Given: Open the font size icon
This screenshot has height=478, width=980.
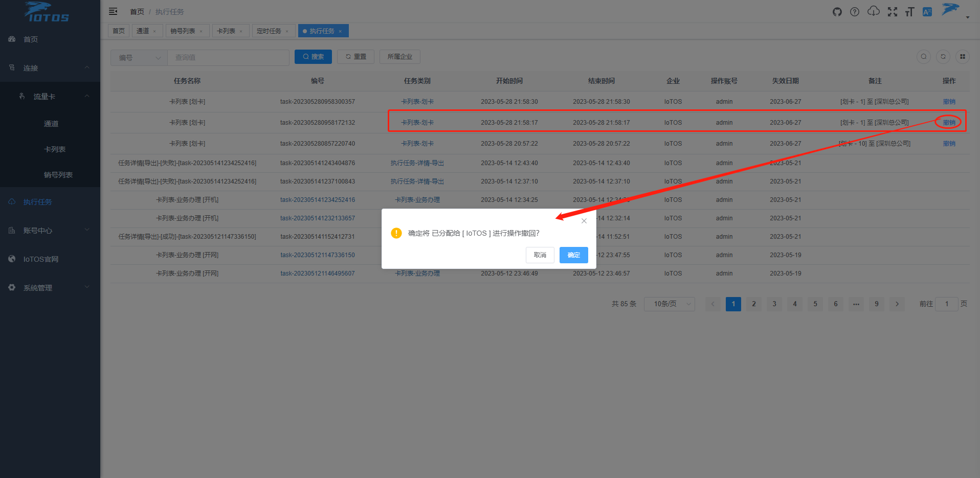Looking at the screenshot, I should coord(909,12).
